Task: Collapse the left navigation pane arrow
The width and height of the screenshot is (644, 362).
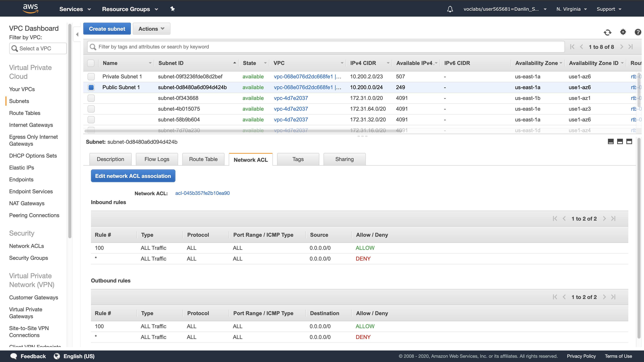Action: tap(77, 34)
